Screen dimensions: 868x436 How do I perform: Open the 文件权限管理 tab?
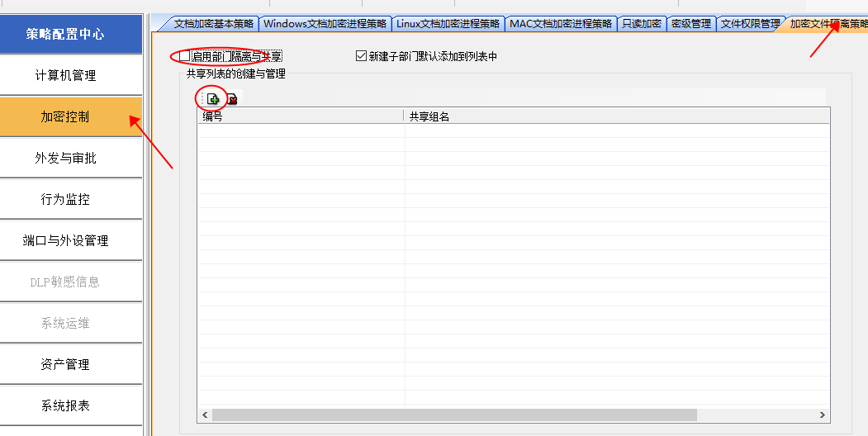[749, 23]
